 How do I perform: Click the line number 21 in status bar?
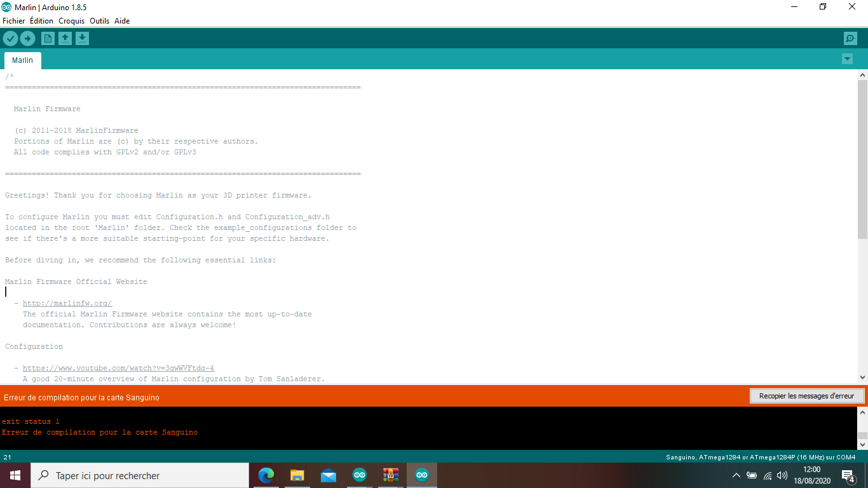click(8, 457)
